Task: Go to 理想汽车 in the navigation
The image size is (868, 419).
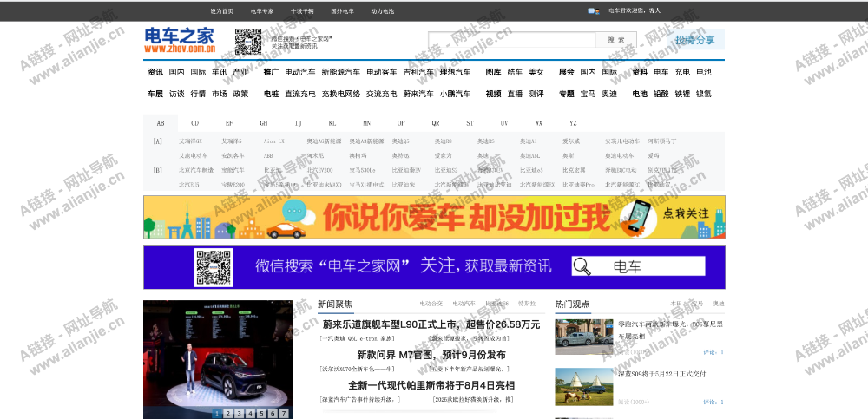Action: (456, 72)
